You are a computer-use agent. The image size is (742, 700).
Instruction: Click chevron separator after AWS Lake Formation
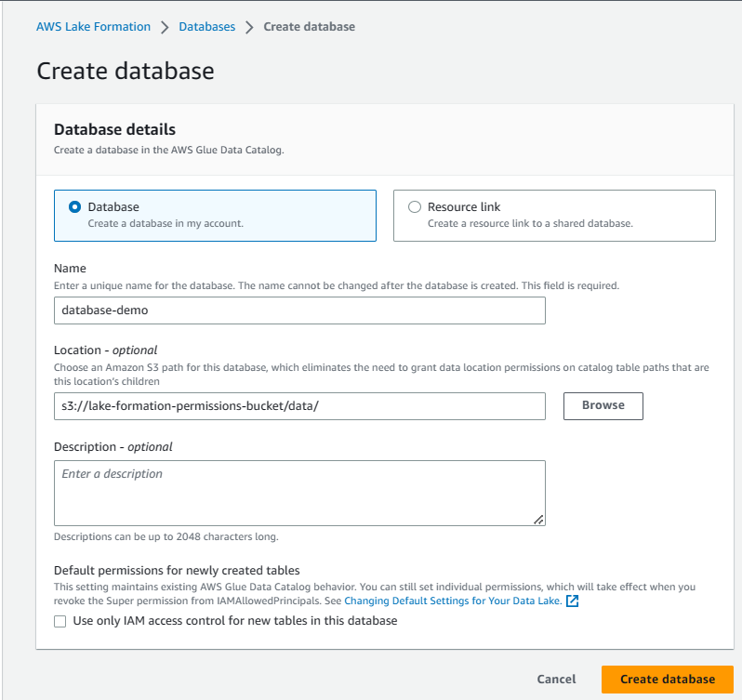point(165,27)
